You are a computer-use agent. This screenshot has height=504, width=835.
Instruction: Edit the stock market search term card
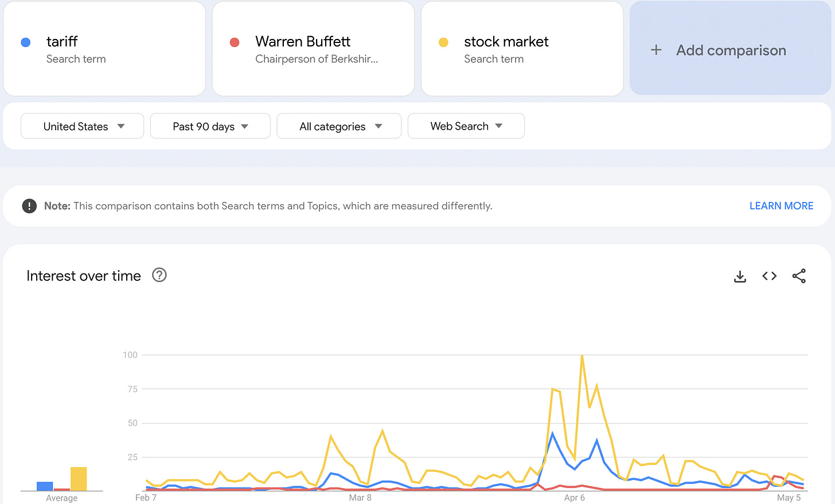pyautogui.click(x=522, y=49)
